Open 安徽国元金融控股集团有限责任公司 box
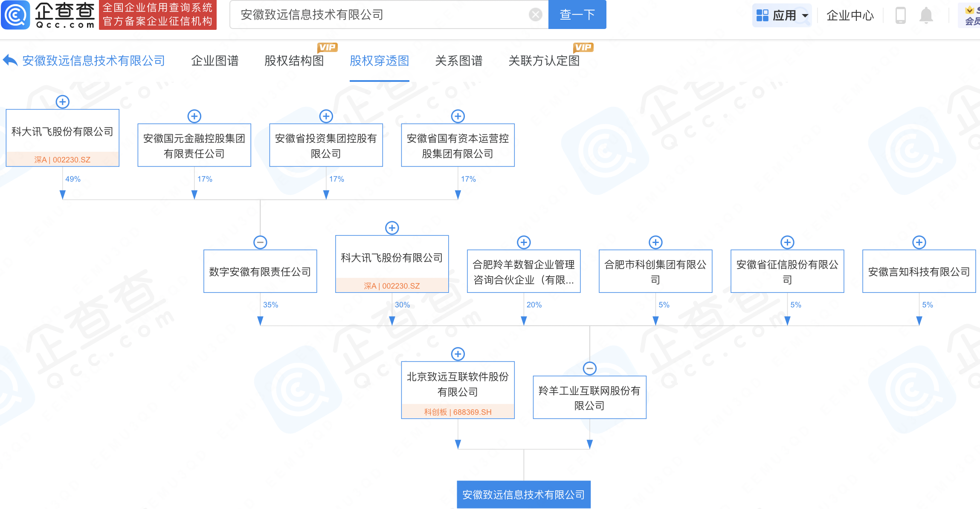Screen dimensions: 980x509 coord(194,145)
